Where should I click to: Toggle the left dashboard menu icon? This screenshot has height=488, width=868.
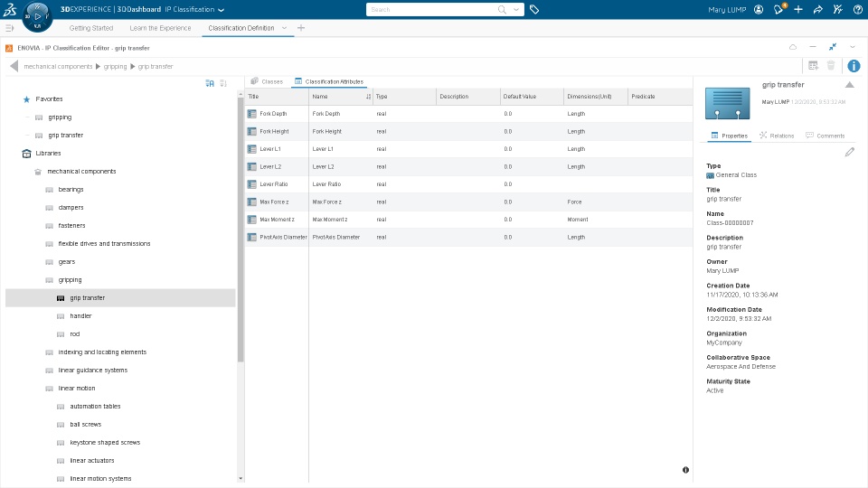(9, 28)
